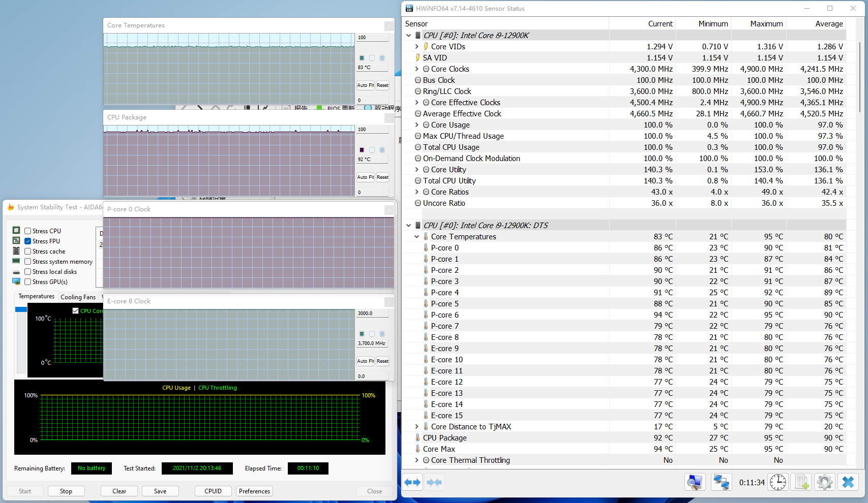This screenshot has height=503, width=868.
Task: Open the sensor summary monitor-with-magnifier icon
Action: pos(695,482)
